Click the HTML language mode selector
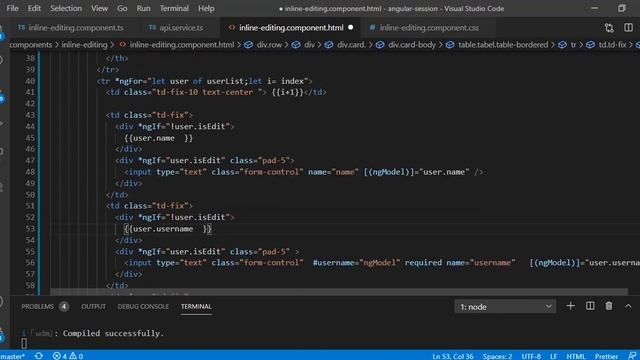The height and width of the screenshot is (360, 640). coord(576,356)
